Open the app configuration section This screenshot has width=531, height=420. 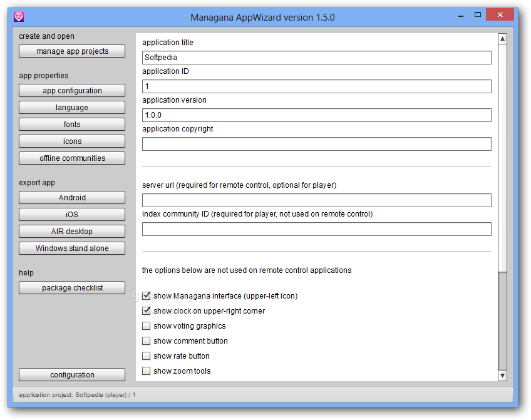pyautogui.click(x=72, y=91)
